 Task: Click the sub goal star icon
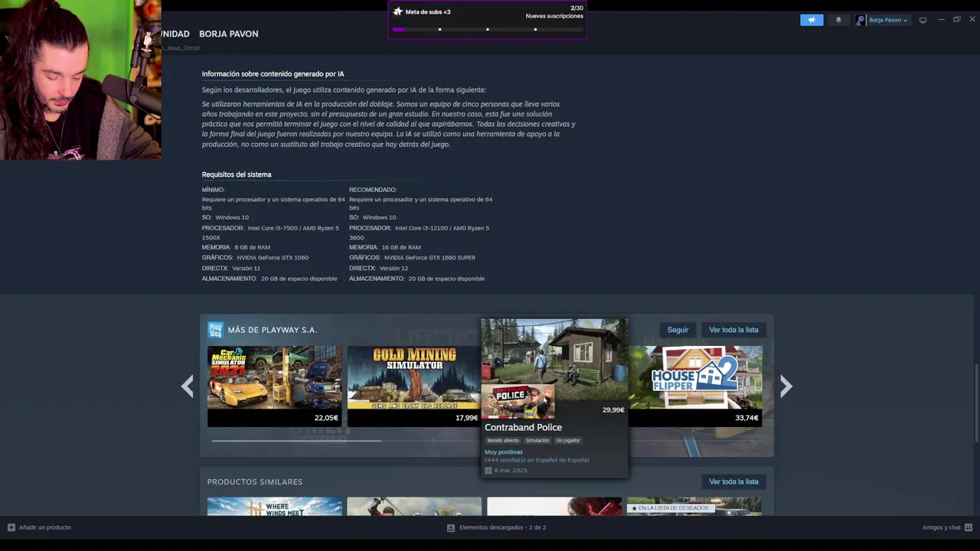[x=397, y=11]
